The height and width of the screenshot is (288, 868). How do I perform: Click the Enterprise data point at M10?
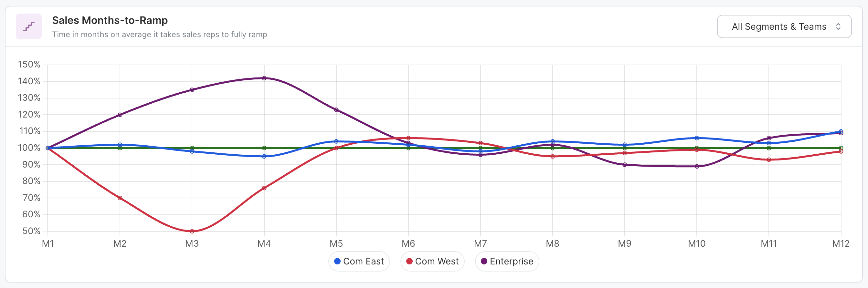[696, 166]
